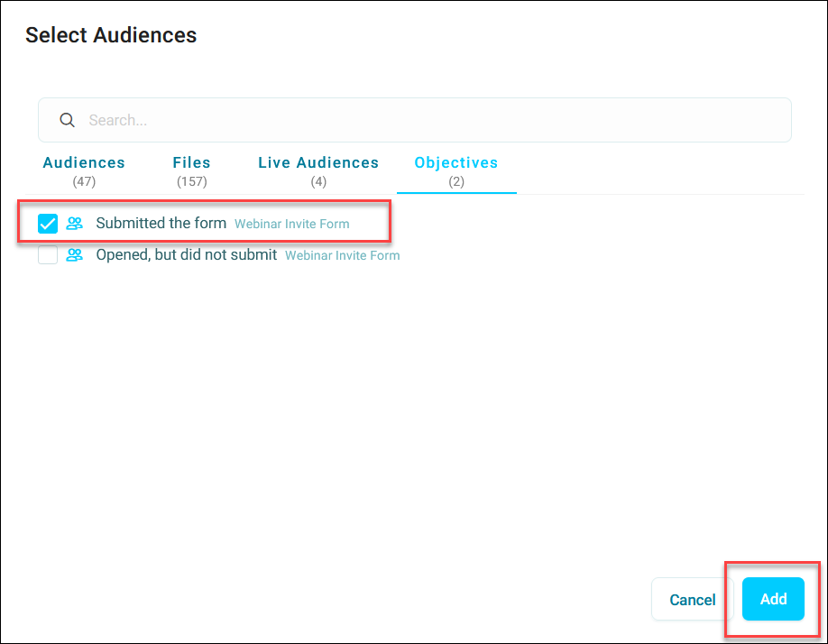Check the Opened, but did not submit checkbox
The width and height of the screenshot is (828, 644).
pyautogui.click(x=48, y=255)
